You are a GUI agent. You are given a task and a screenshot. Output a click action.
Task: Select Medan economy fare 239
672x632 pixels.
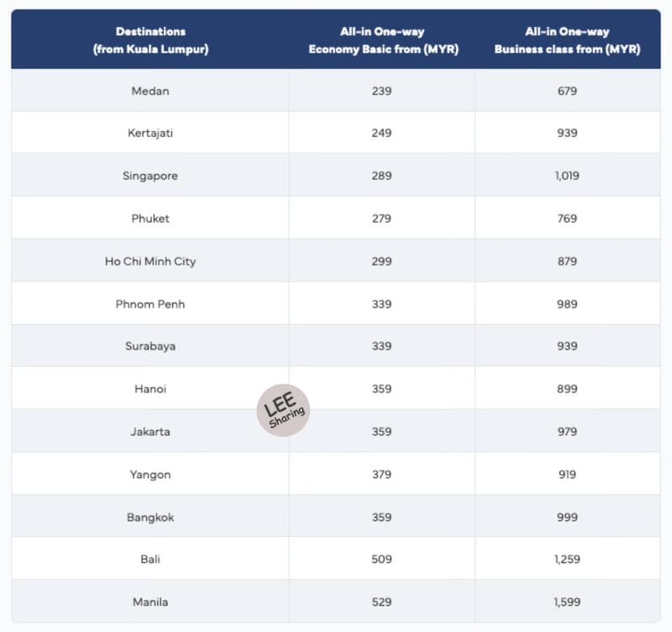(x=381, y=91)
